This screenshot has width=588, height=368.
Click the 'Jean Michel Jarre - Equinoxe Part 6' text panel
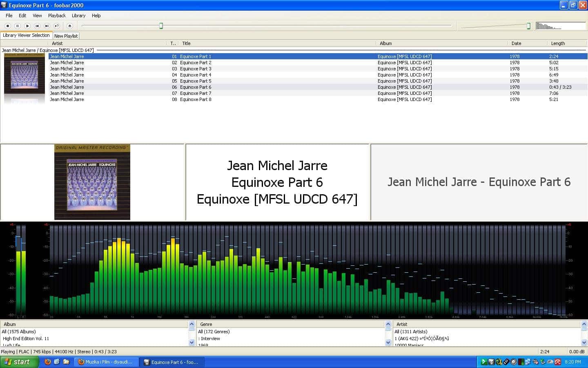(479, 182)
